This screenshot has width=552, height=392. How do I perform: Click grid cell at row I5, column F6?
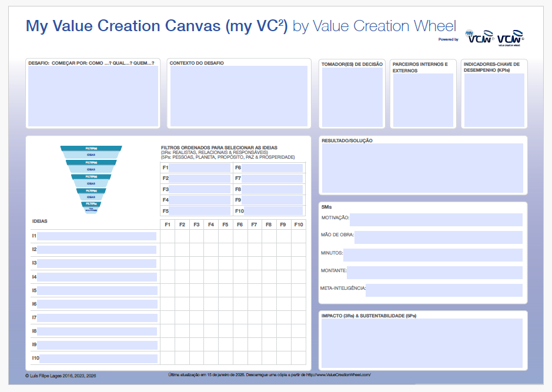pos(240,290)
